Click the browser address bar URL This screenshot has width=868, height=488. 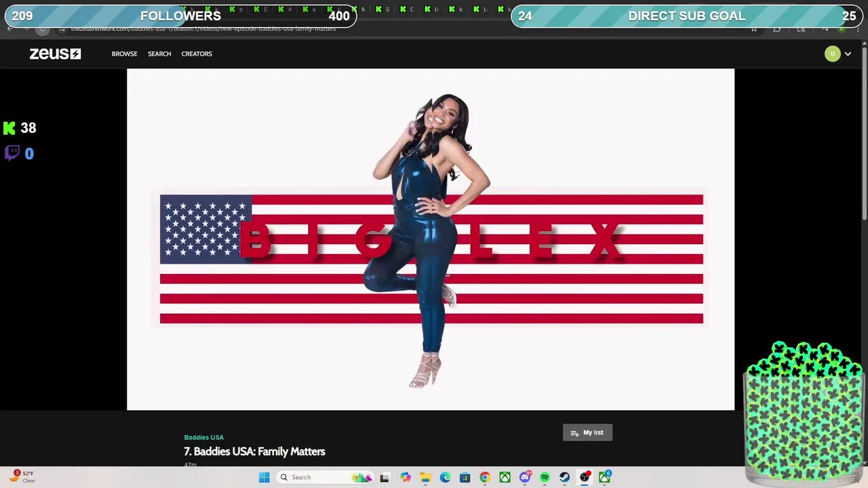tap(203, 29)
